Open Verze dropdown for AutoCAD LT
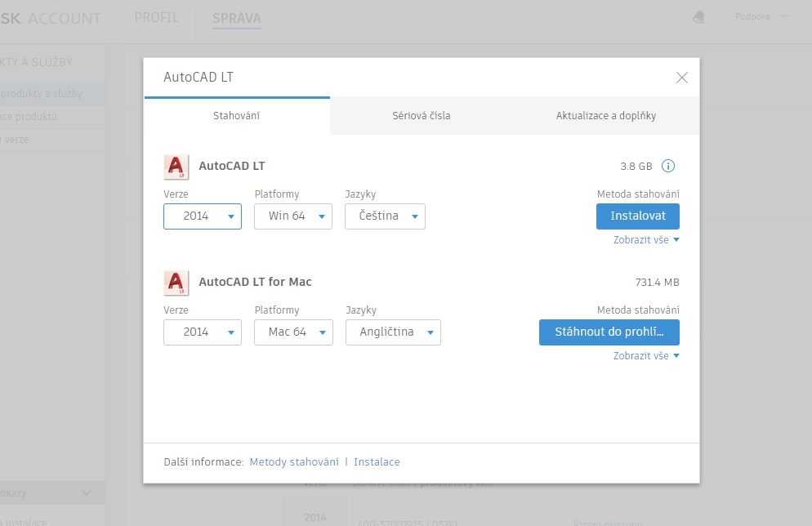Screen dimensions: 812x526 (203, 216)
